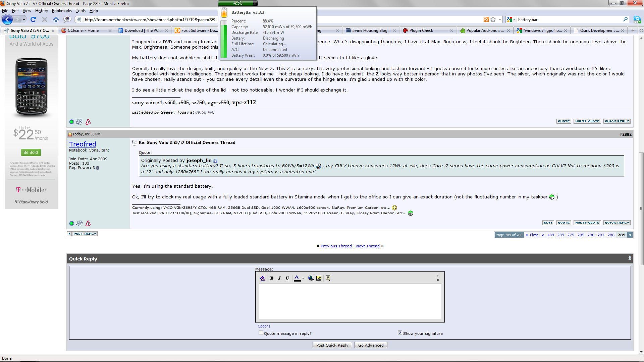Viewport: 644px width, 362px height.
Task: Jump to the First page of the thread
Action: pyautogui.click(x=532, y=235)
